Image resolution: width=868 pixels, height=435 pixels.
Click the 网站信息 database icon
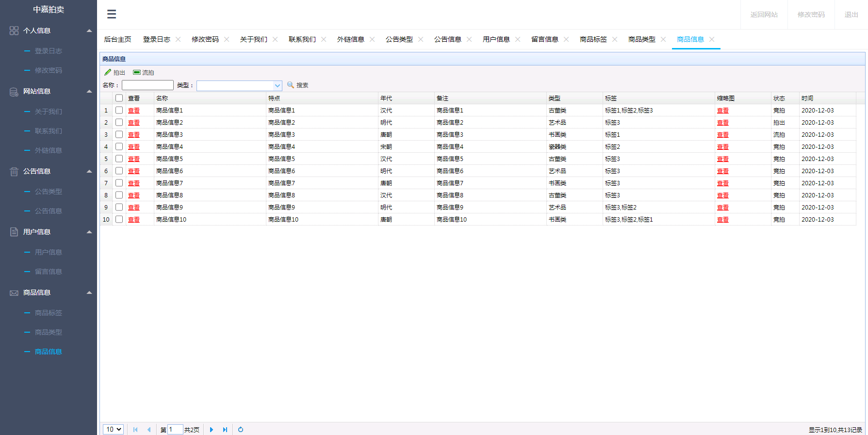pos(14,92)
